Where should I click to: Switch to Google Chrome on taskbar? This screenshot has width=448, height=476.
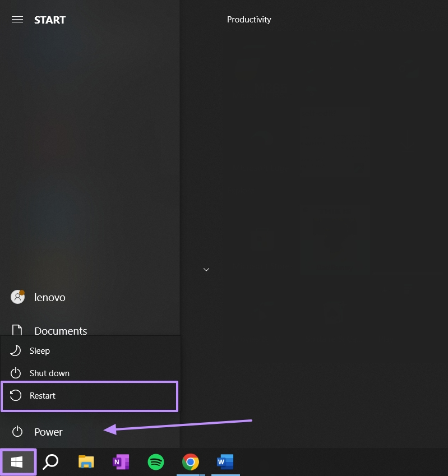tap(190, 462)
